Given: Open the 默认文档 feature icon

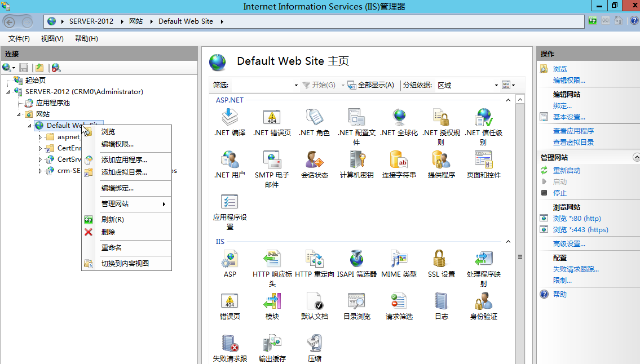Looking at the screenshot, I should [314, 301].
